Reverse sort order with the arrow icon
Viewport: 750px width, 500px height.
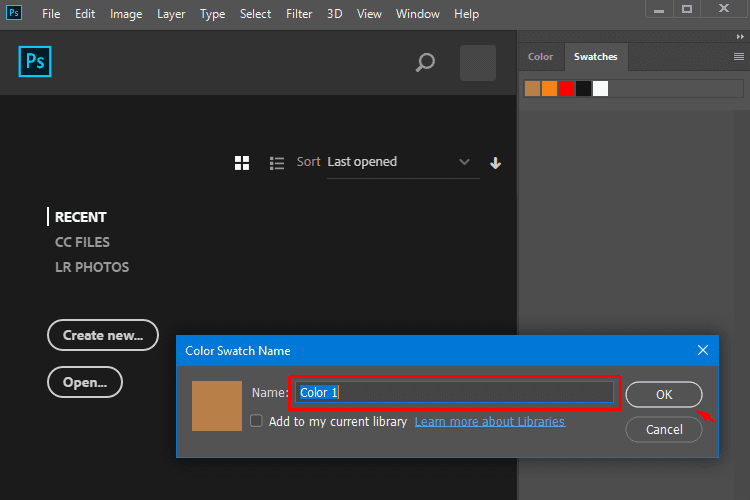point(496,163)
